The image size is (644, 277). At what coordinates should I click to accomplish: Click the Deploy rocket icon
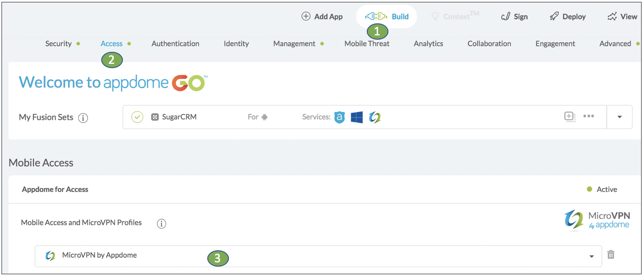(553, 16)
